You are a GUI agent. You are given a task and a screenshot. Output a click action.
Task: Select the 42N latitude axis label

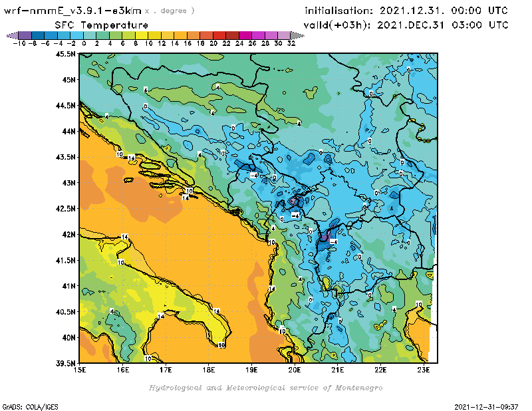(x=68, y=235)
